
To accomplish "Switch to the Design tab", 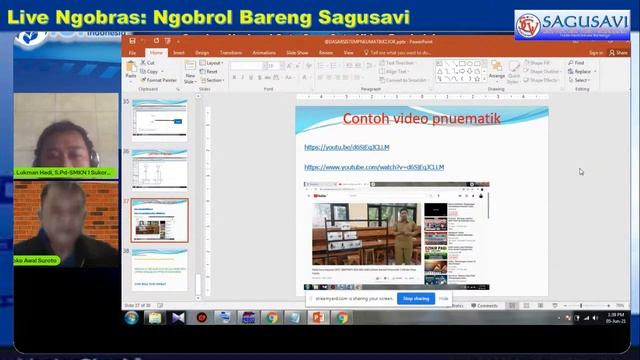I will 202,53.
